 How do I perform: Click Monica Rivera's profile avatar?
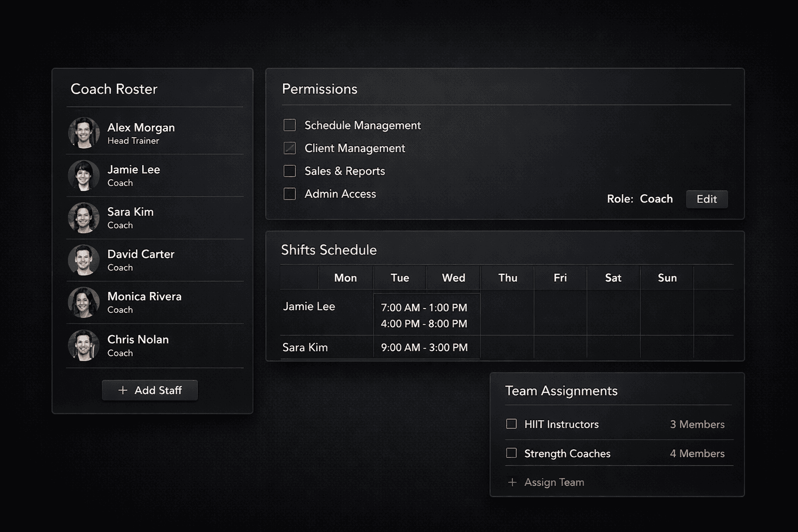(x=83, y=302)
